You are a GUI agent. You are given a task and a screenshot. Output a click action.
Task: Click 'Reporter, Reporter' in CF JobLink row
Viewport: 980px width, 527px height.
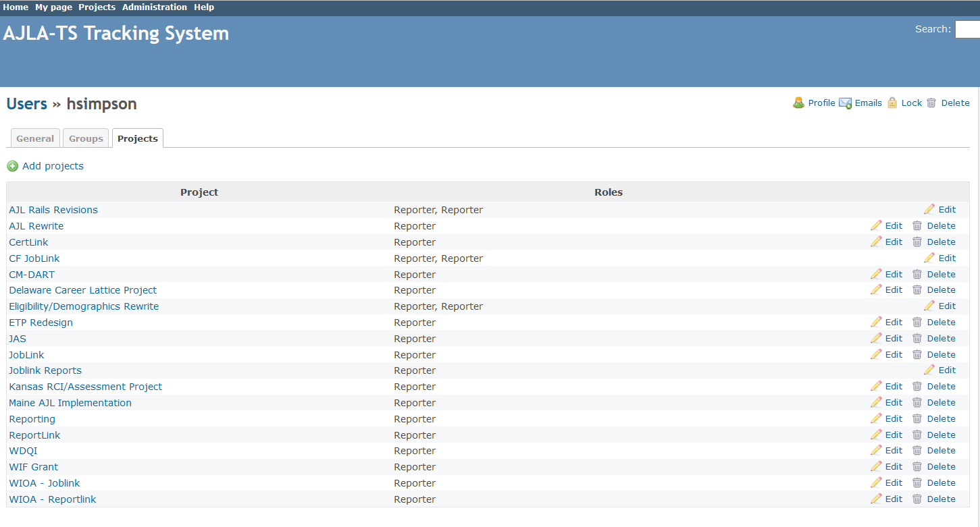pyautogui.click(x=438, y=258)
